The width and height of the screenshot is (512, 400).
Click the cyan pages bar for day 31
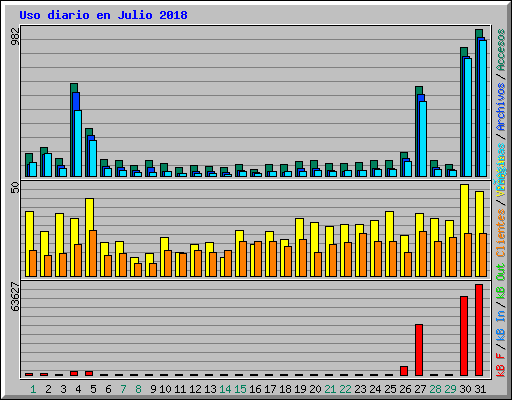tap(483, 108)
